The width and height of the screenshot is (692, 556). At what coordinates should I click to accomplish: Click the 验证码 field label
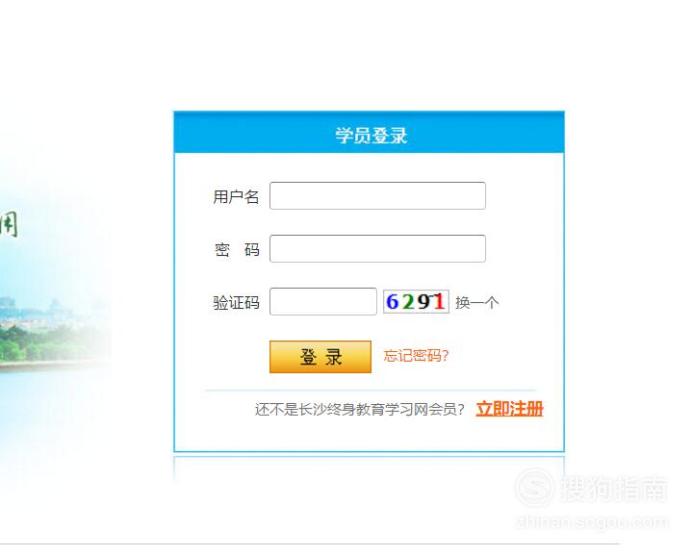coord(236,303)
